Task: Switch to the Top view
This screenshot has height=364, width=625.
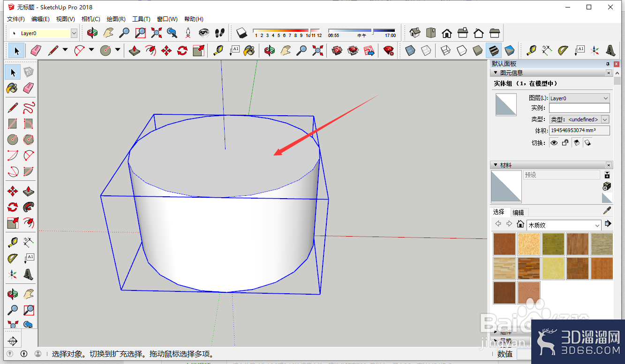Action: tap(431, 33)
